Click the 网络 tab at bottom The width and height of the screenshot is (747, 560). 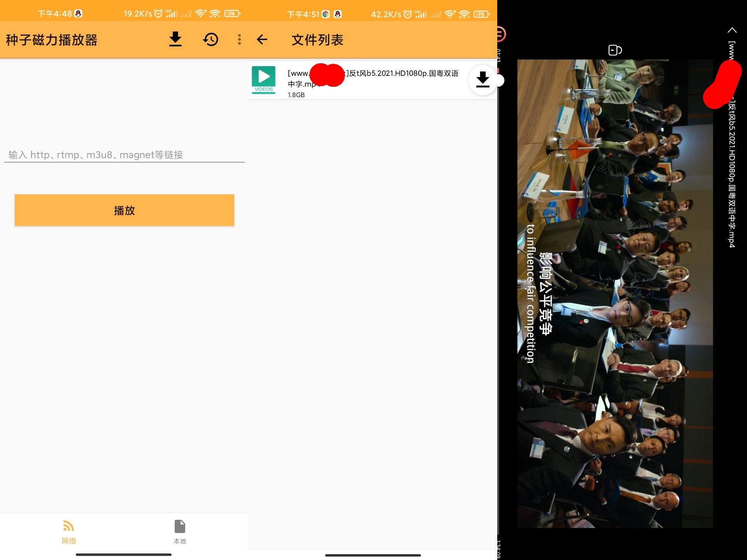click(x=69, y=532)
